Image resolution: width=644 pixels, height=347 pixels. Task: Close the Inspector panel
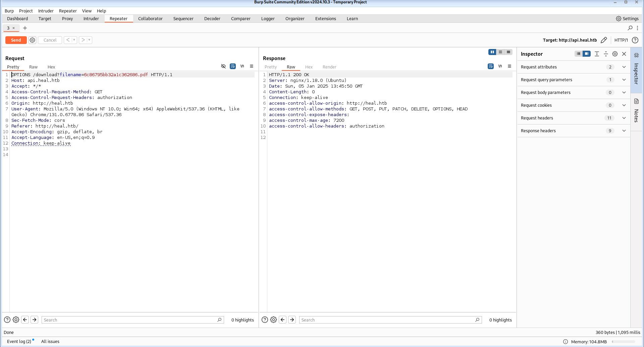(624, 54)
